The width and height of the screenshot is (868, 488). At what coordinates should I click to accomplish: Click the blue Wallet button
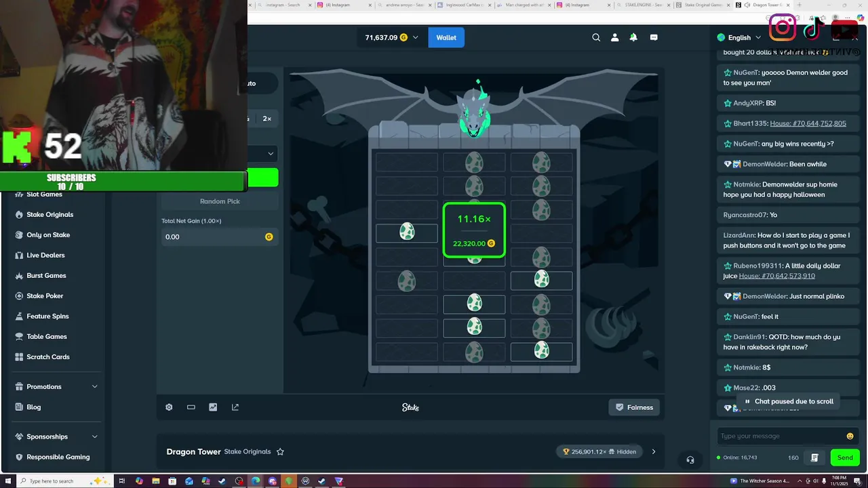coord(446,37)
